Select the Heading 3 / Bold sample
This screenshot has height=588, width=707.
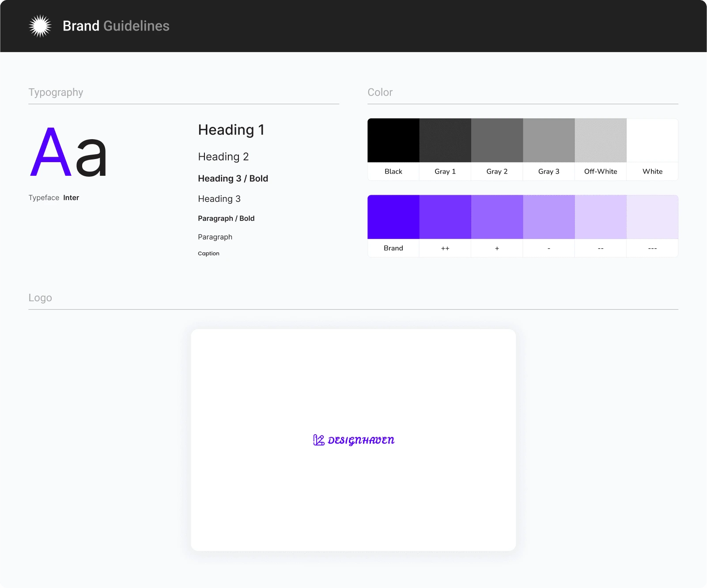[x=233, y=178]
